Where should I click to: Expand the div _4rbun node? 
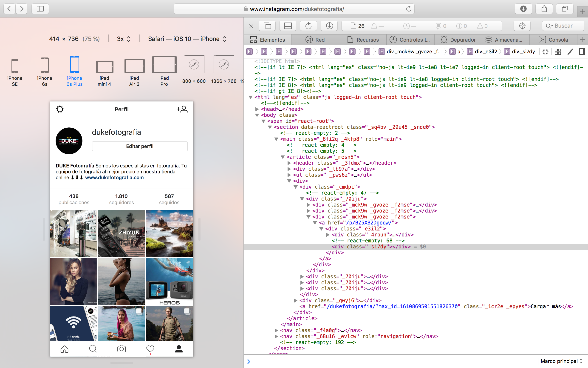[x=328, y=235]
